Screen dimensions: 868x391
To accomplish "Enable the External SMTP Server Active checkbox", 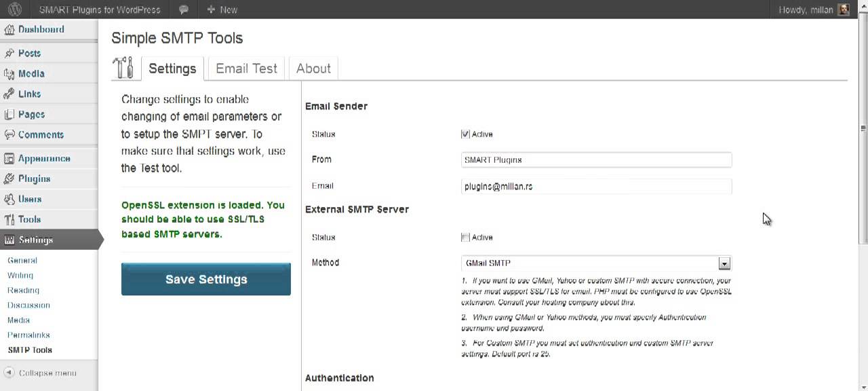I will [x=465, y=238].
